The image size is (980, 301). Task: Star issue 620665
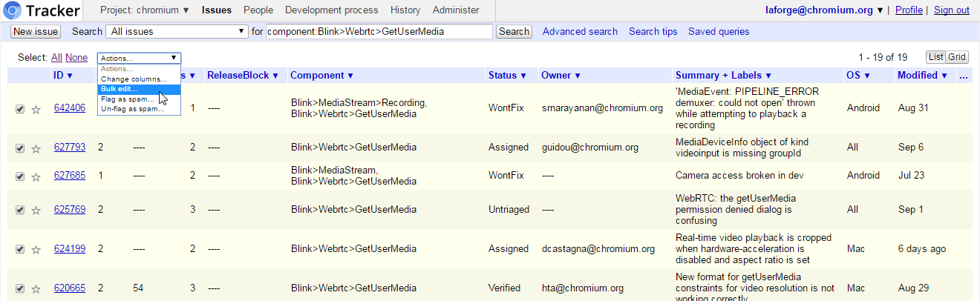(x=36, y=289)
